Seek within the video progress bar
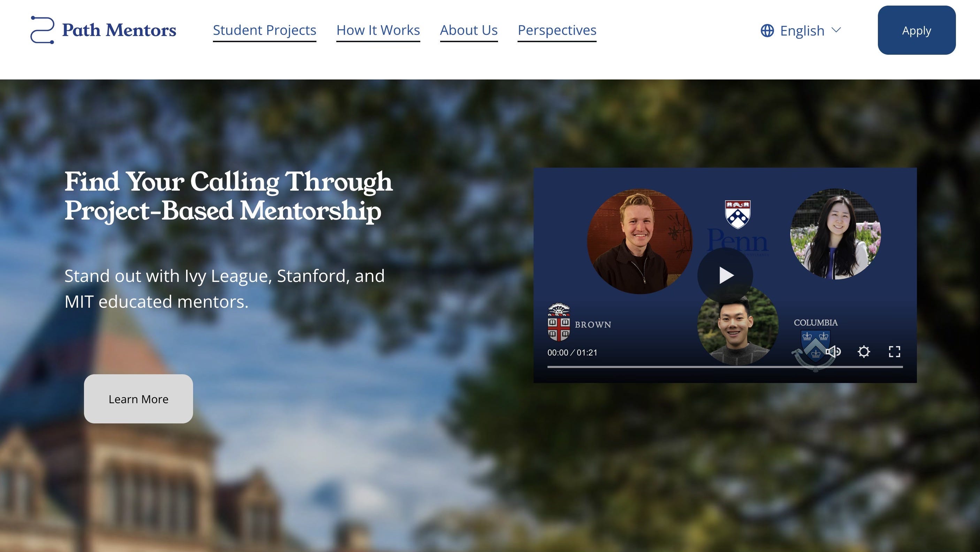Screen dimensions: 980x552 point(725,367)
